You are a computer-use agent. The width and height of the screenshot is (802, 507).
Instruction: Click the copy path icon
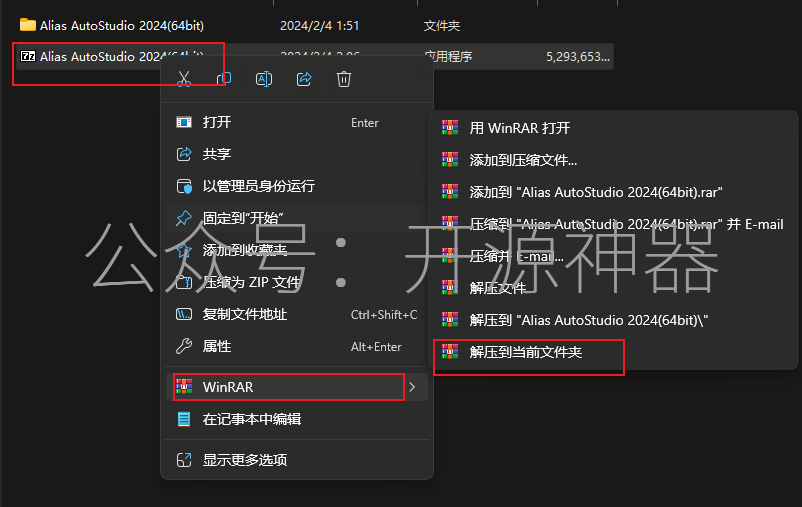point(184,314)
